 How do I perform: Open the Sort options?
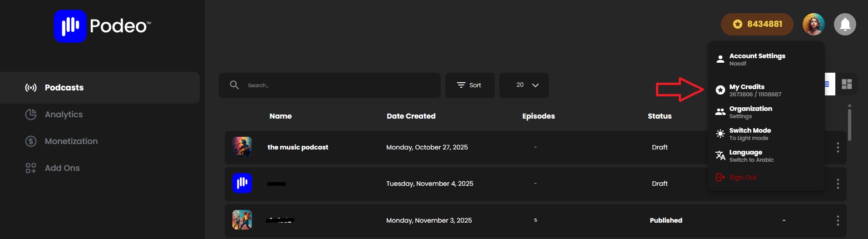click(x=470, y=85)
